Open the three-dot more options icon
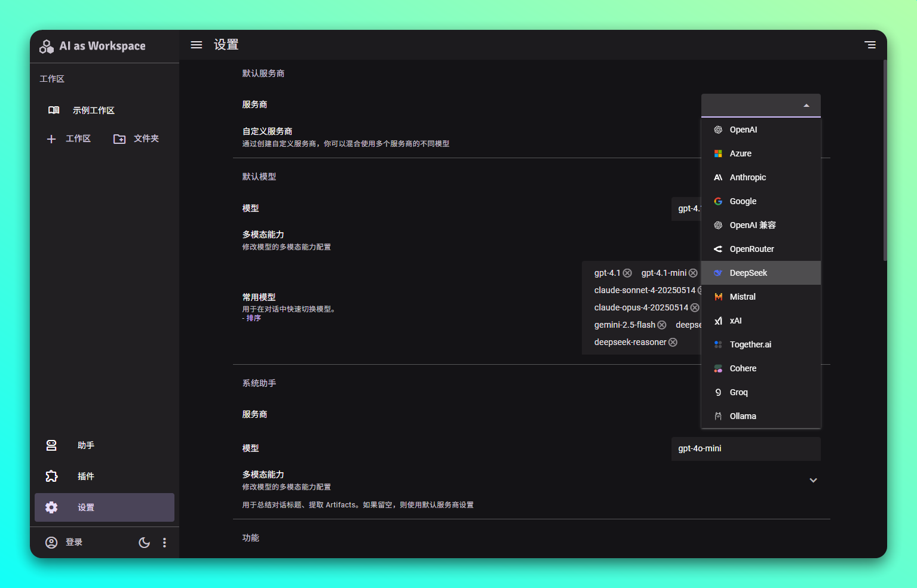 (x=164, y=542)
